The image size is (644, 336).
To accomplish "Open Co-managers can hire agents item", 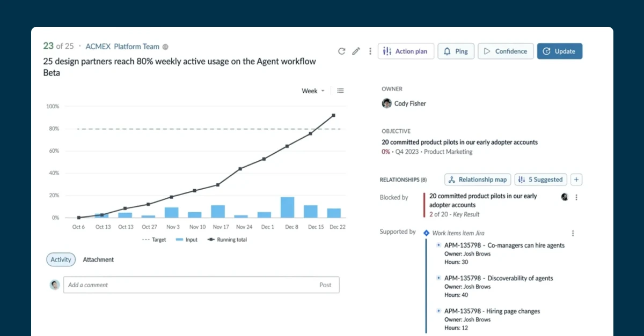I will point(504,245).
